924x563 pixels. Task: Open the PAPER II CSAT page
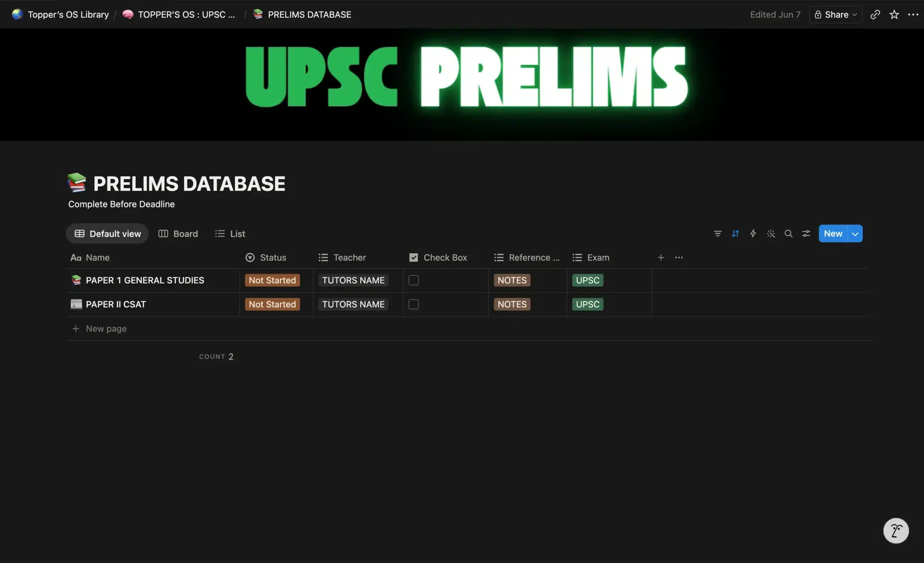click(115, 304)
